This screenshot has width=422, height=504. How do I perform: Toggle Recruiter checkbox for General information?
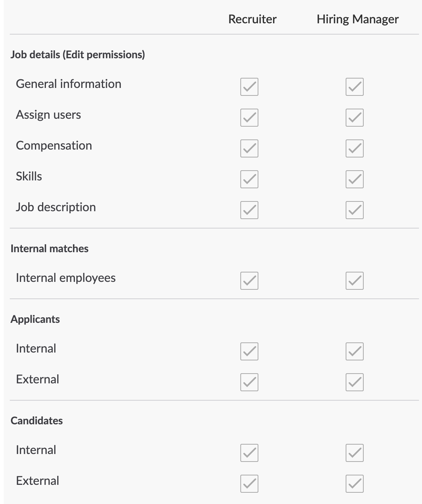249,87
